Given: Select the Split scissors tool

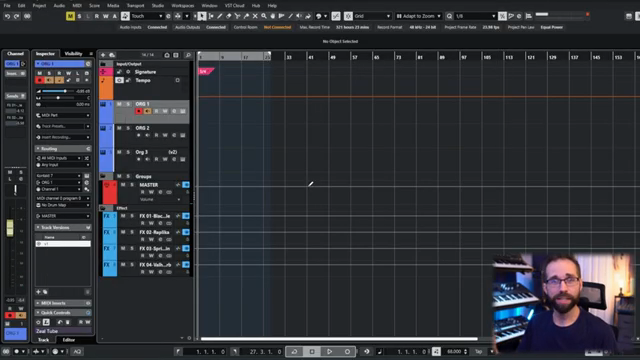Looking at the screenshot, I should (237, 16).
